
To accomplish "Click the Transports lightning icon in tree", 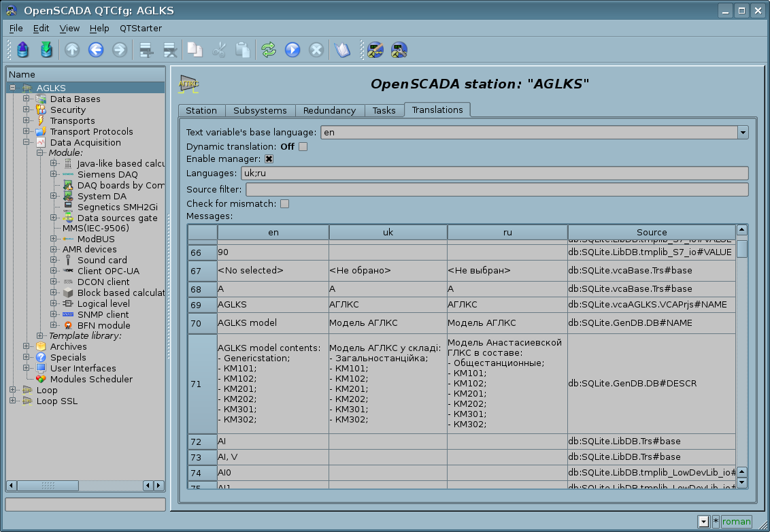I will tap(41, 120).
